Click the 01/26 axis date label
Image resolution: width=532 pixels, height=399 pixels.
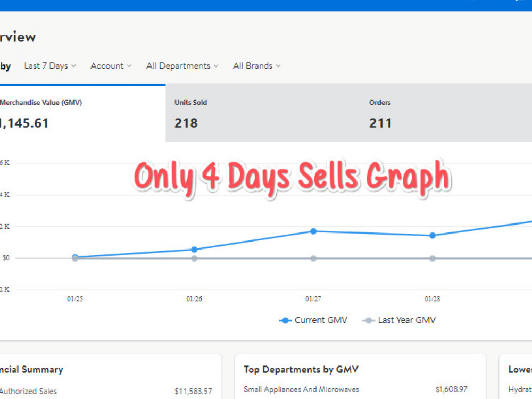coord(194,299)
